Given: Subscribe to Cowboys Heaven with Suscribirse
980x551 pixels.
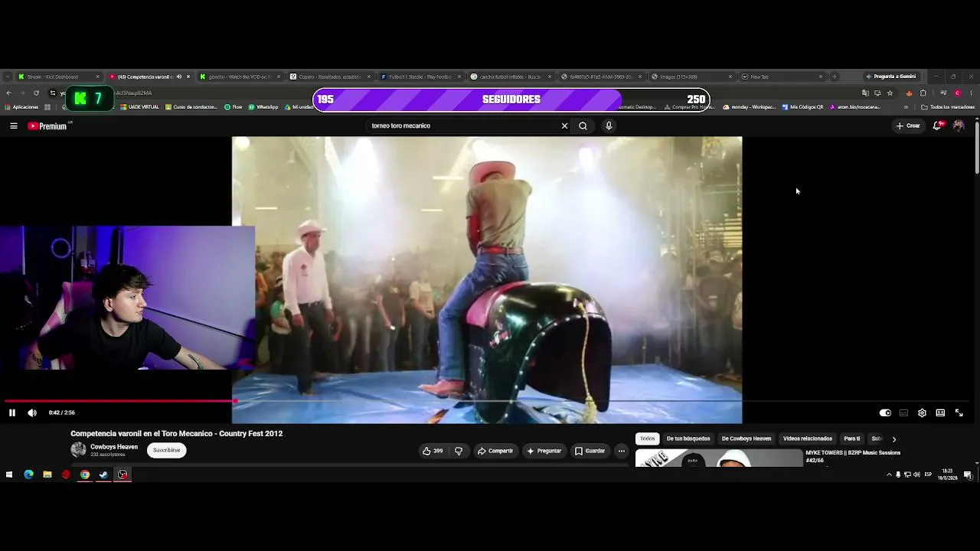Looking at the screenshot, I should [x=166, y=450].
